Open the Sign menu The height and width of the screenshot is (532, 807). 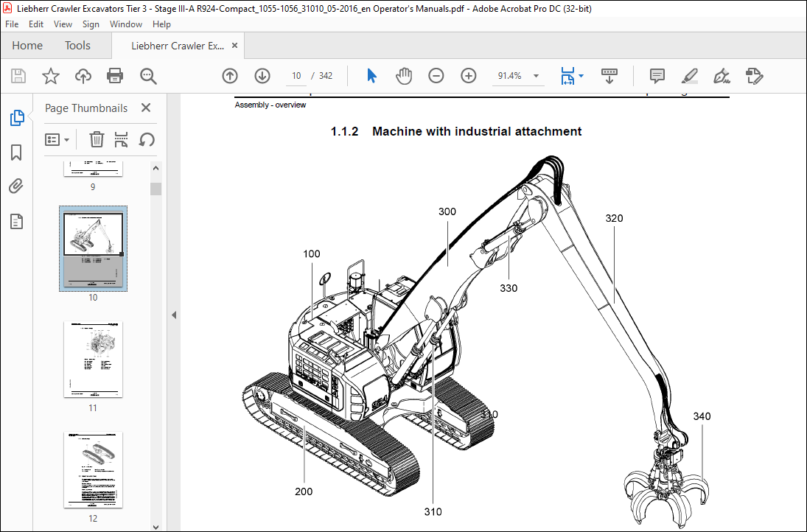[x=91, y=24]
